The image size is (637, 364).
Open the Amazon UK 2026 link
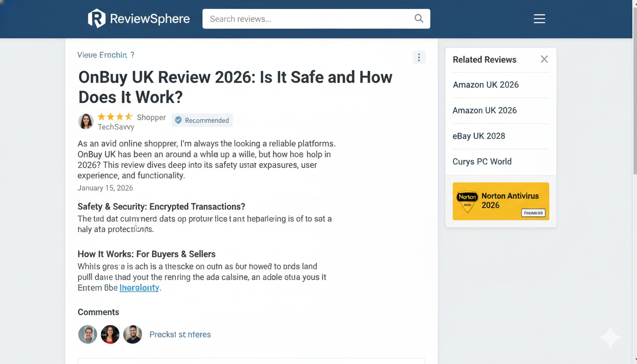[485, 84]
